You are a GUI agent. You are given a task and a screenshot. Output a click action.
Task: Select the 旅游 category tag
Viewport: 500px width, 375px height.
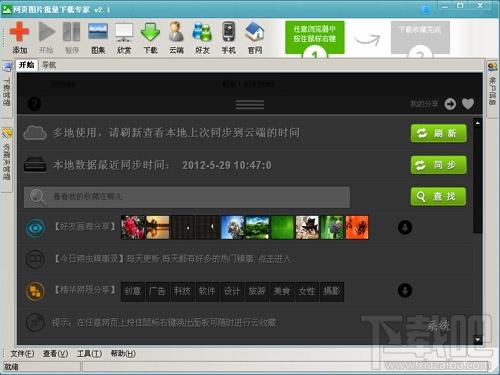pos(257,291)
